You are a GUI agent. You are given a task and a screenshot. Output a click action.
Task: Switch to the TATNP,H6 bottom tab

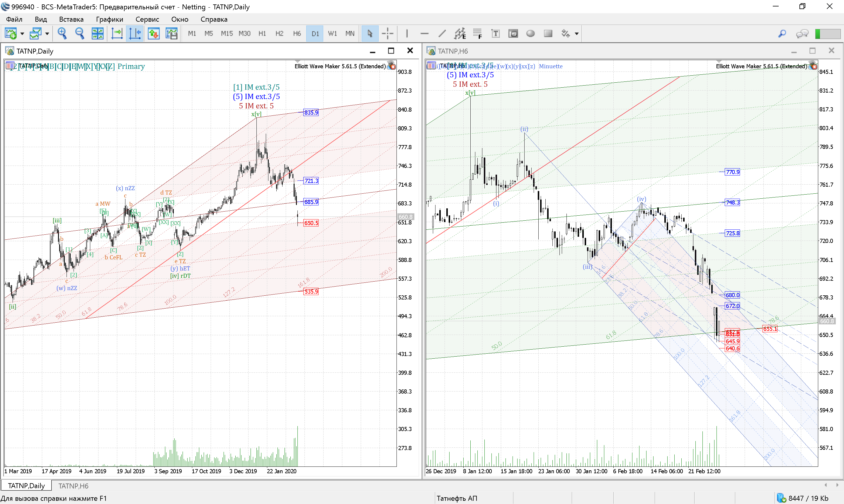coord(73,486)
